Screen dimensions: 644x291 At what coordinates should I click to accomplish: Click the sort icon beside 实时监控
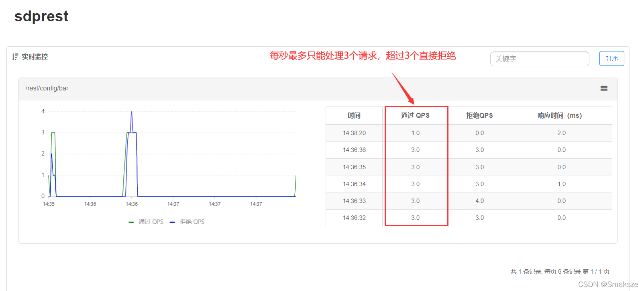[x=15, y=57]
